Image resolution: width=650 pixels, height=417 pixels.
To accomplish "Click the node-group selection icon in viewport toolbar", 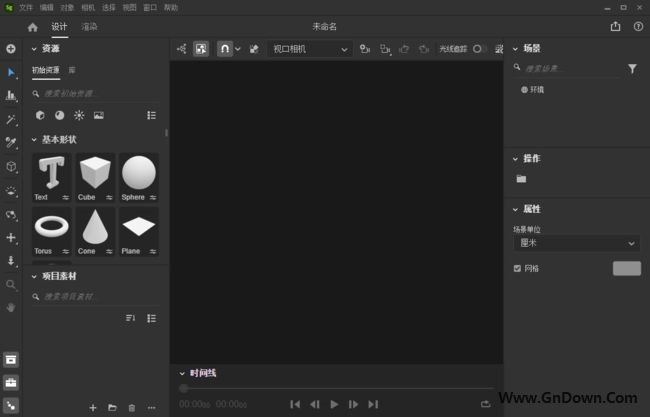I will click(x=182, y=49).
